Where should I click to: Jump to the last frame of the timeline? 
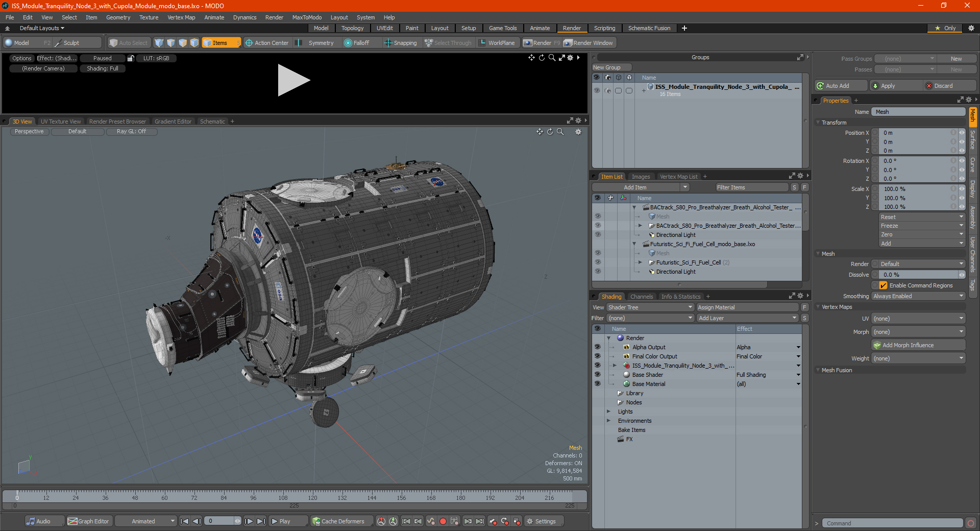(261, 521)
